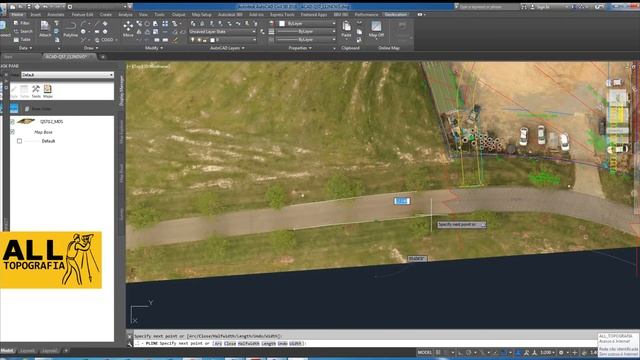Screen dimensions: 640x360
Task: Click the title bar search field
Action: tap(489, 7)
